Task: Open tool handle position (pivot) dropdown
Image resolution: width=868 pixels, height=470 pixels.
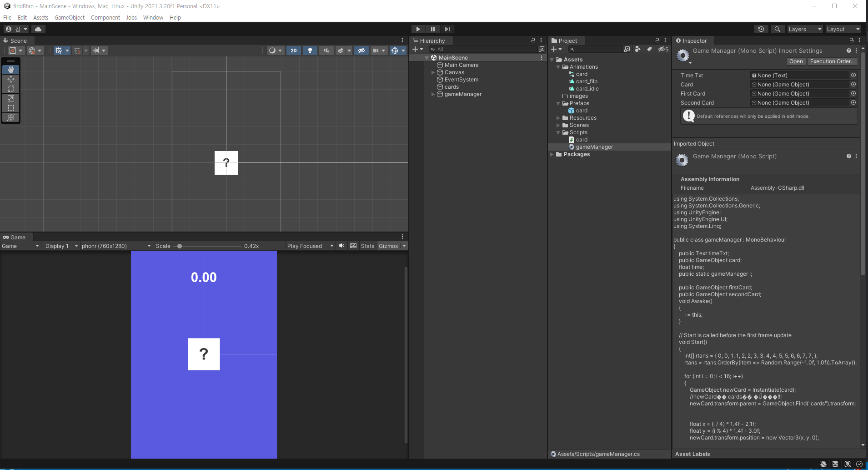Action: 16,51
